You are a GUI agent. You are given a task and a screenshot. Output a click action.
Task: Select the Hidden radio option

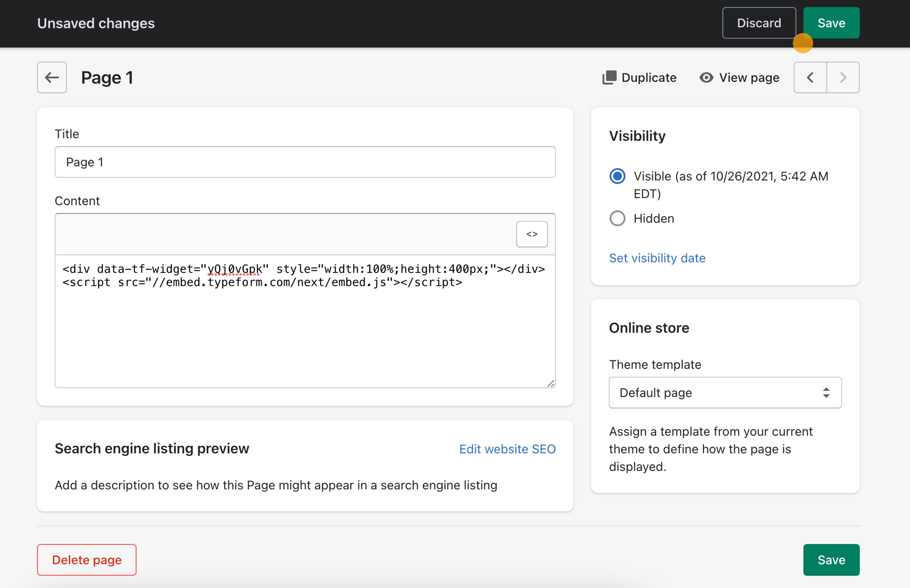(x=617, y=218)
